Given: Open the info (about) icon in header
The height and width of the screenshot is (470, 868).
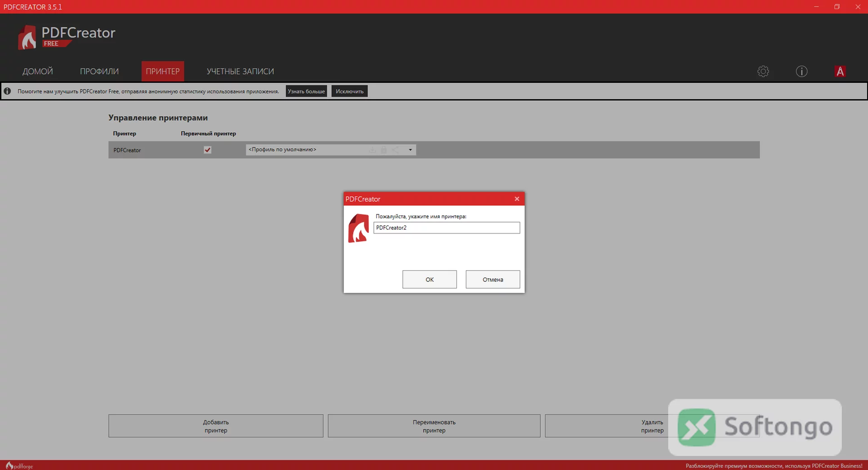Looking at the screenshot, I should coord(802,71).
